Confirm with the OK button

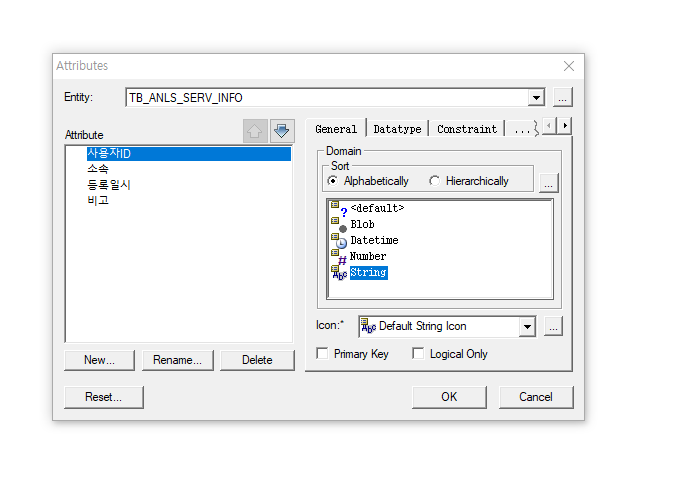click(449, 397)
